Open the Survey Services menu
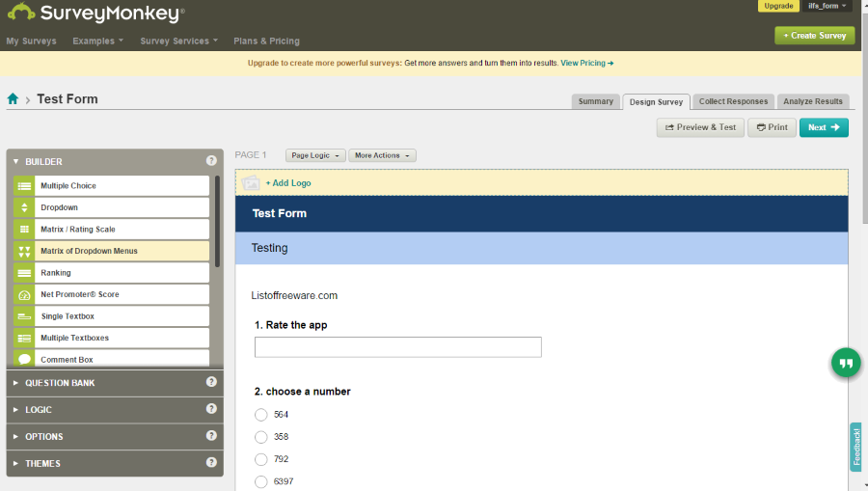The height and width of the screenshot is (491, 868). [x=178, y=41]
